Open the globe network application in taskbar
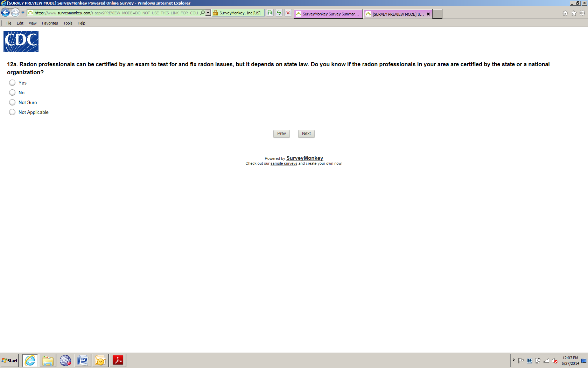The image size is (588, 368). 65,360
